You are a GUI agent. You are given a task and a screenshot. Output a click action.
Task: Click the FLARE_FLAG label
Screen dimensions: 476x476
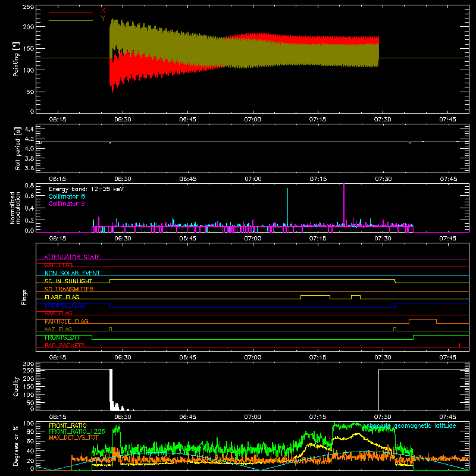pyautogui.click(x=62, y=297)
